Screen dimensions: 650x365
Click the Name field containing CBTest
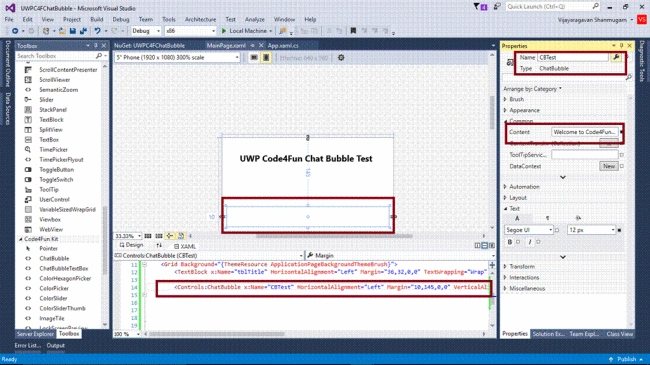573,58
